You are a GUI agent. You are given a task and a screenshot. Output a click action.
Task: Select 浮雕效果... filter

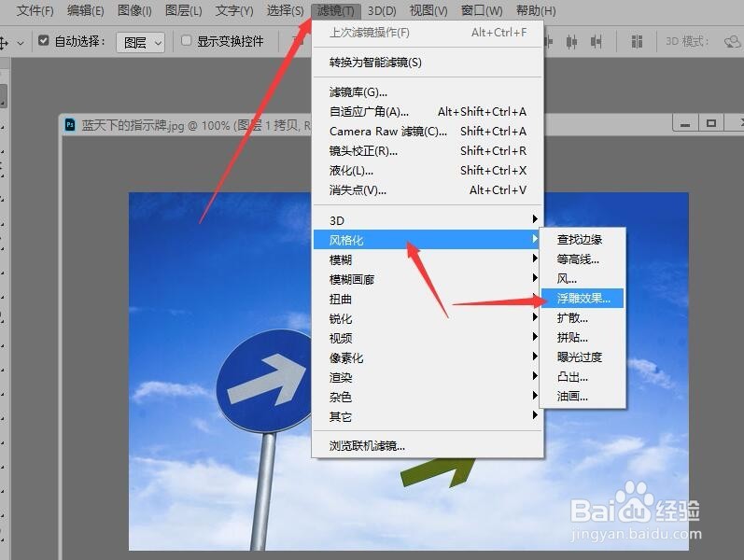583,298
